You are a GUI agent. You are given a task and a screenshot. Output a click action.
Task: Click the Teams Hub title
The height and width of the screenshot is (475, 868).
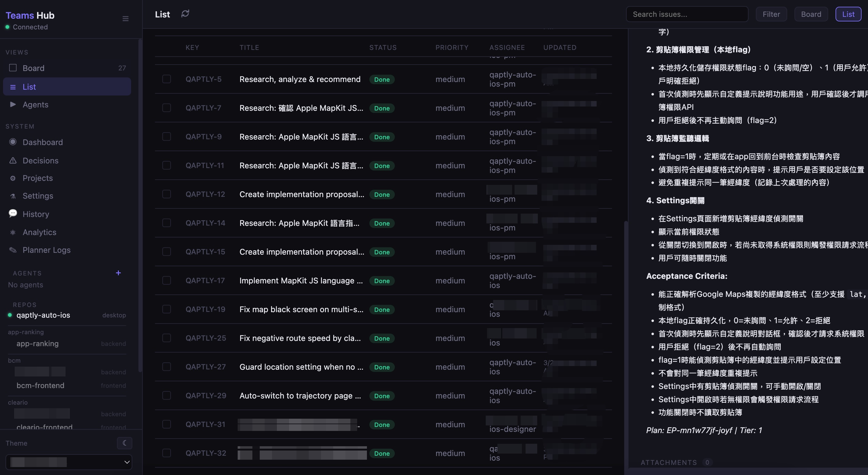(x=30, y=15)
